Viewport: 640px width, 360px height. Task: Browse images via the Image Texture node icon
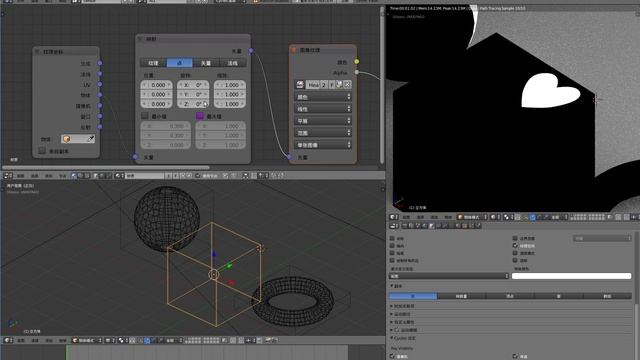[300, 84]
